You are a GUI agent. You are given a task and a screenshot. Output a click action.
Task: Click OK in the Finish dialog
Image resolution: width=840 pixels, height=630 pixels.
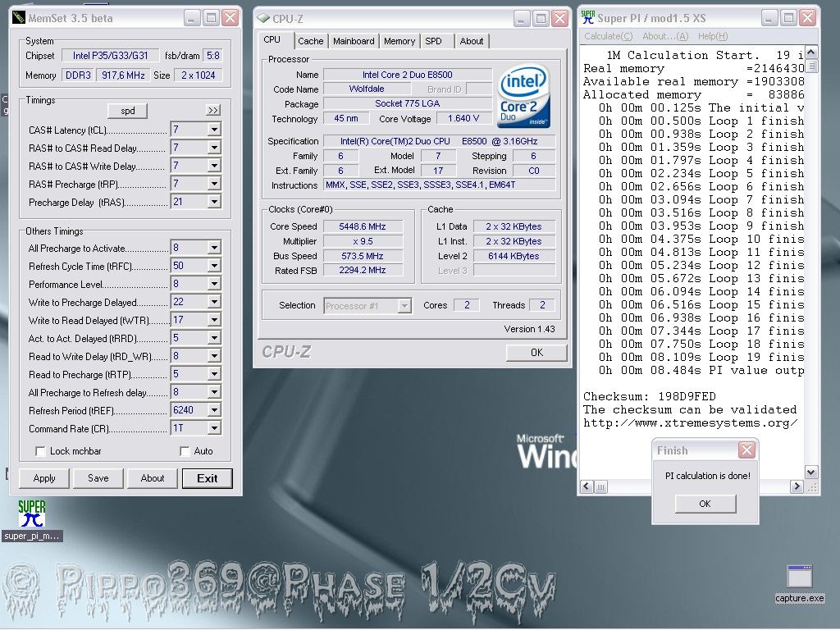[x=705, y=504]
